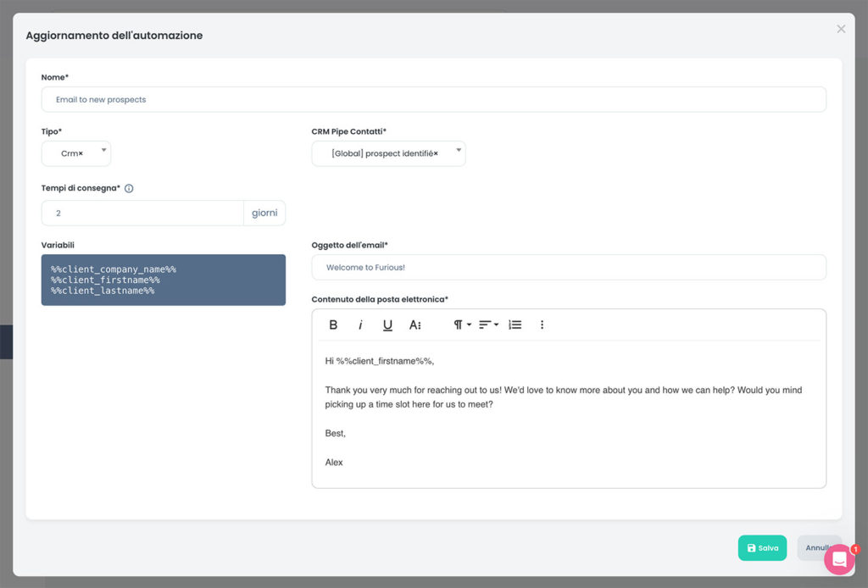
Task: Click inside the email body text area
Action: (x=569, y=413)
